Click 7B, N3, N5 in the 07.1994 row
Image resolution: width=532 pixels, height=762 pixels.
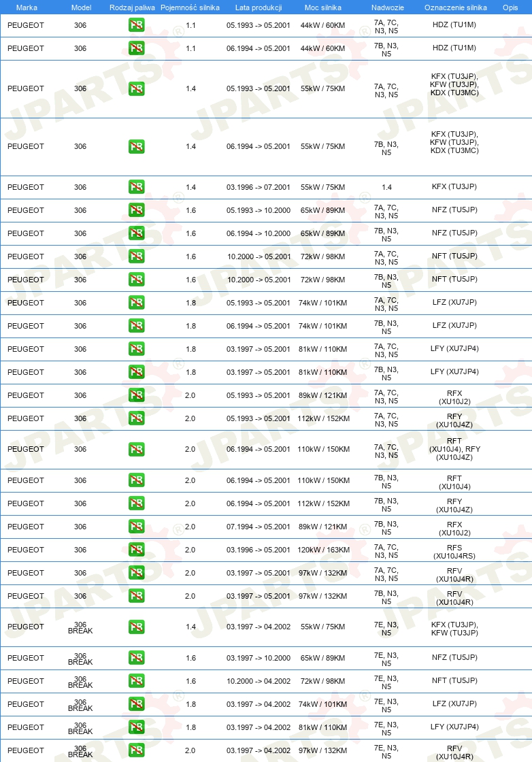point(386,528)
